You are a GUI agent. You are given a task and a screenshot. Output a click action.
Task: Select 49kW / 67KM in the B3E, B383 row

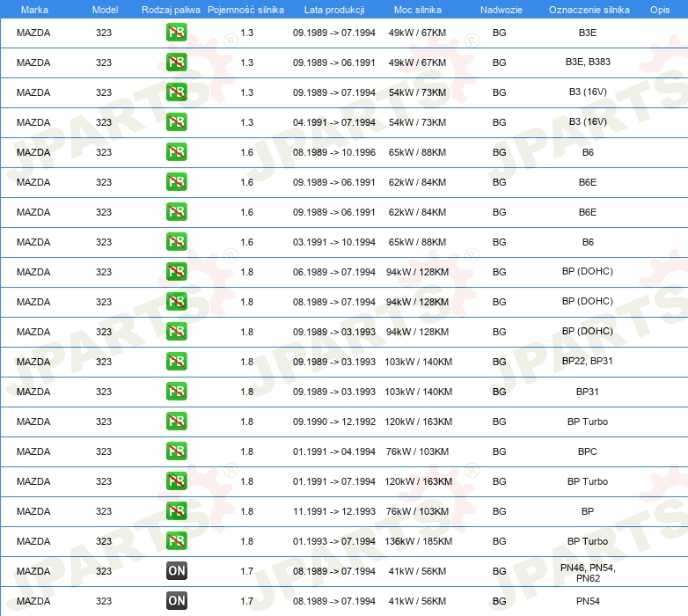pyautogui.click(x=417, y=62)
